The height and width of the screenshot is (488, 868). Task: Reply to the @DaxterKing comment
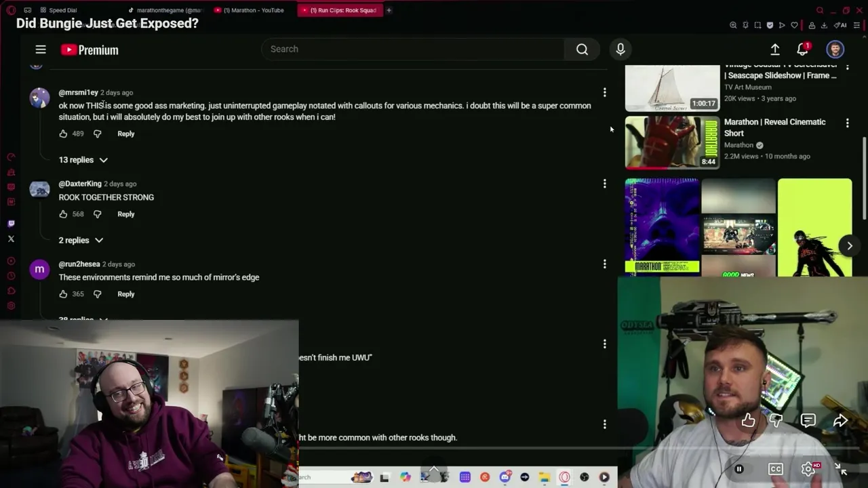click(x=126, y=214)
